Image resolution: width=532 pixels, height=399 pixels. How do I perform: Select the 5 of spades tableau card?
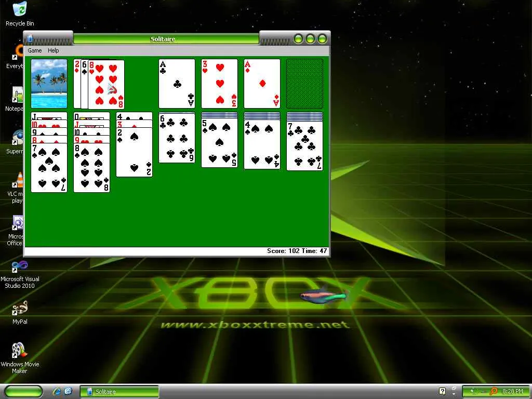[220, 143]
